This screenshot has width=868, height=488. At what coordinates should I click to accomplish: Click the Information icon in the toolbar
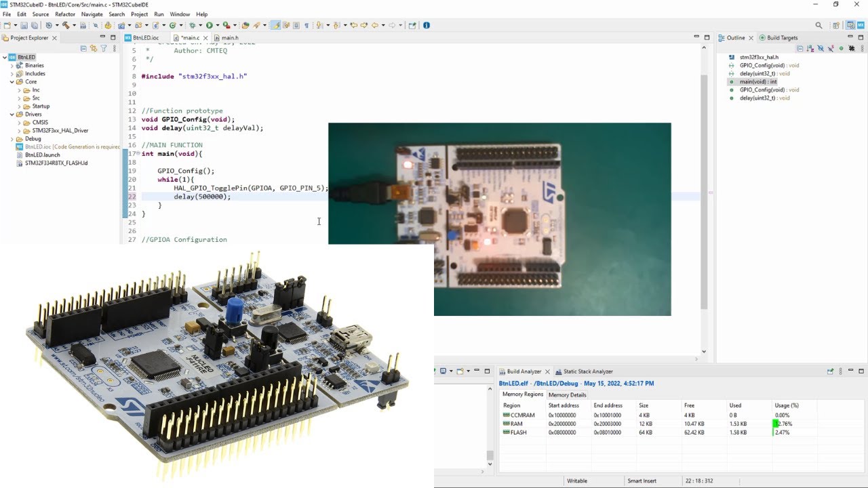pyautogui.click(x=427, y=26)
